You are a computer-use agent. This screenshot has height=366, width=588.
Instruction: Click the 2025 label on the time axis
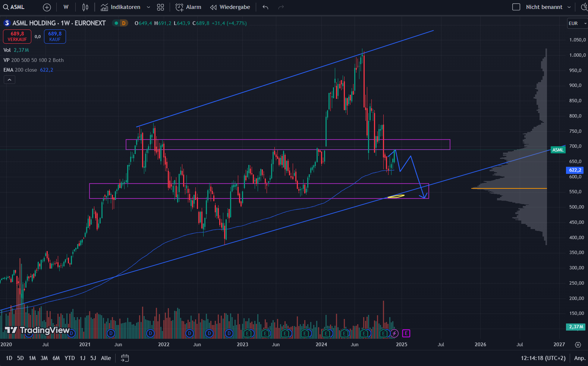(x=401, y=344)
